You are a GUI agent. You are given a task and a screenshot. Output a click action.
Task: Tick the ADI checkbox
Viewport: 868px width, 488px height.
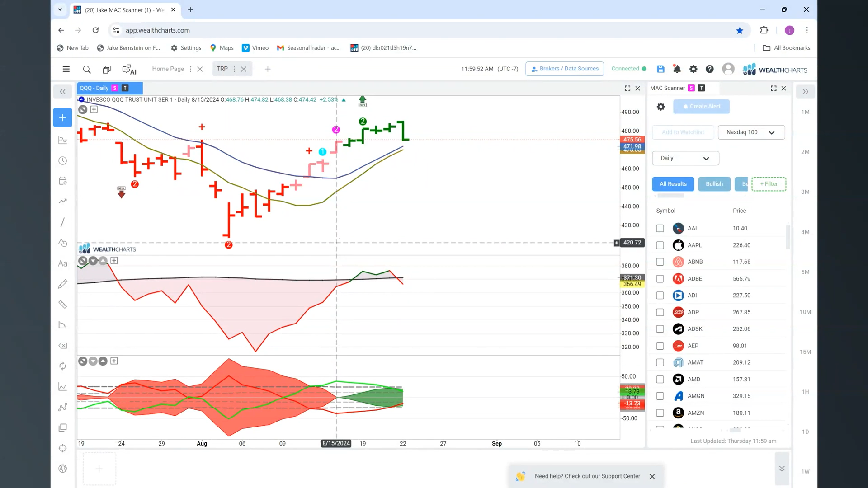[x=660, y=296]
